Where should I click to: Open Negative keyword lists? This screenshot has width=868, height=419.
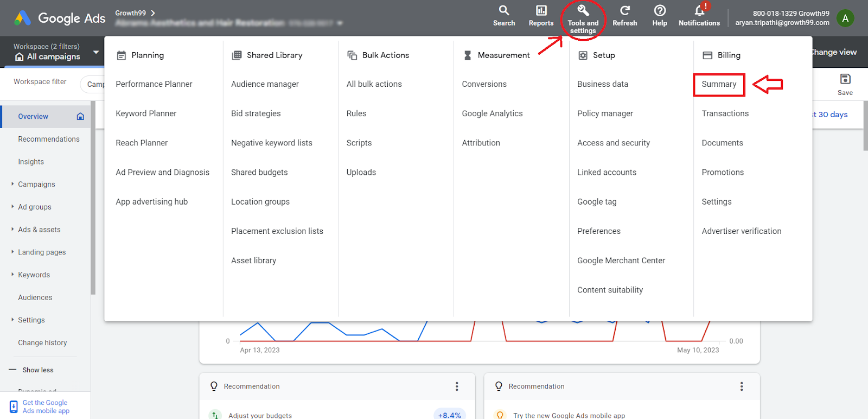272,143
